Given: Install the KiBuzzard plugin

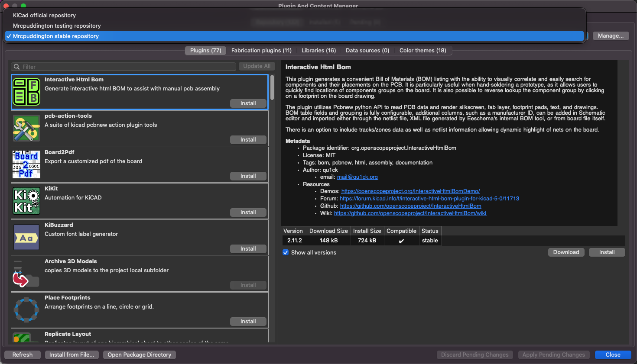Looking at the screenshot, I should pyautogui.click(x=248, y=249).
